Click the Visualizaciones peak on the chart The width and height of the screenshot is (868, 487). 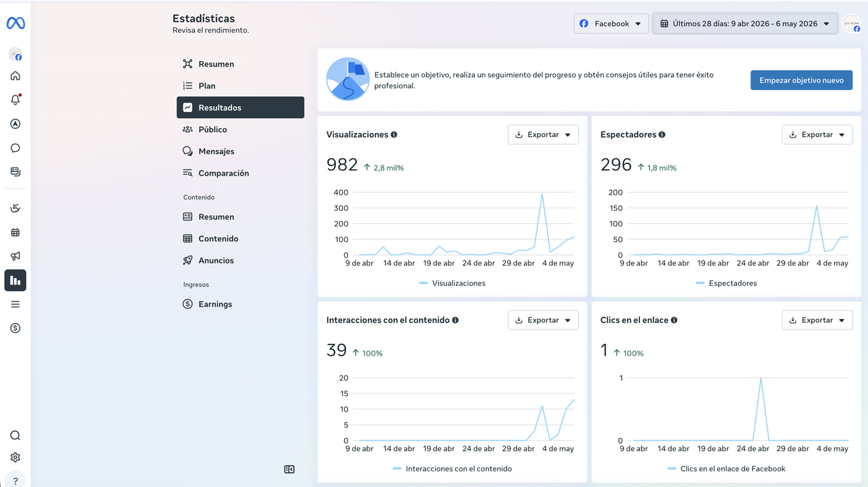click(542, 194)
